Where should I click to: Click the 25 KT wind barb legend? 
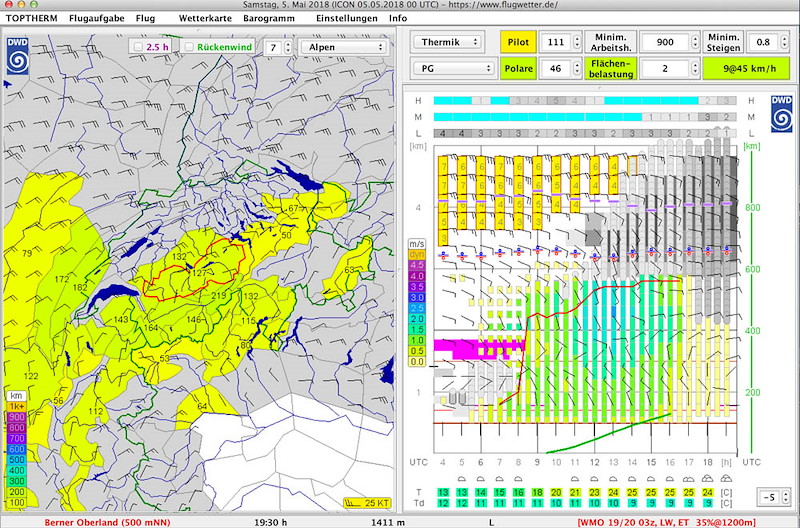[367, 504]
